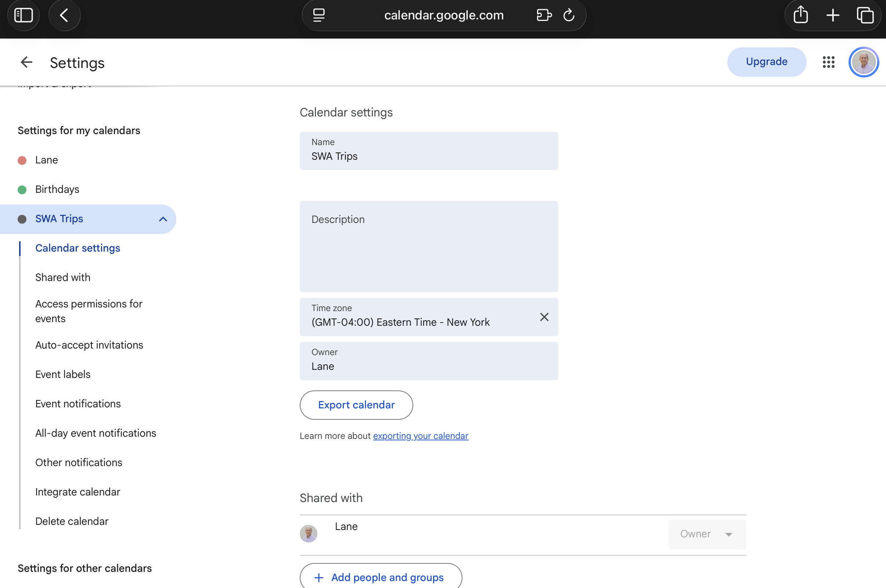
Task: Open Event labels section
Action: [62, 374]
